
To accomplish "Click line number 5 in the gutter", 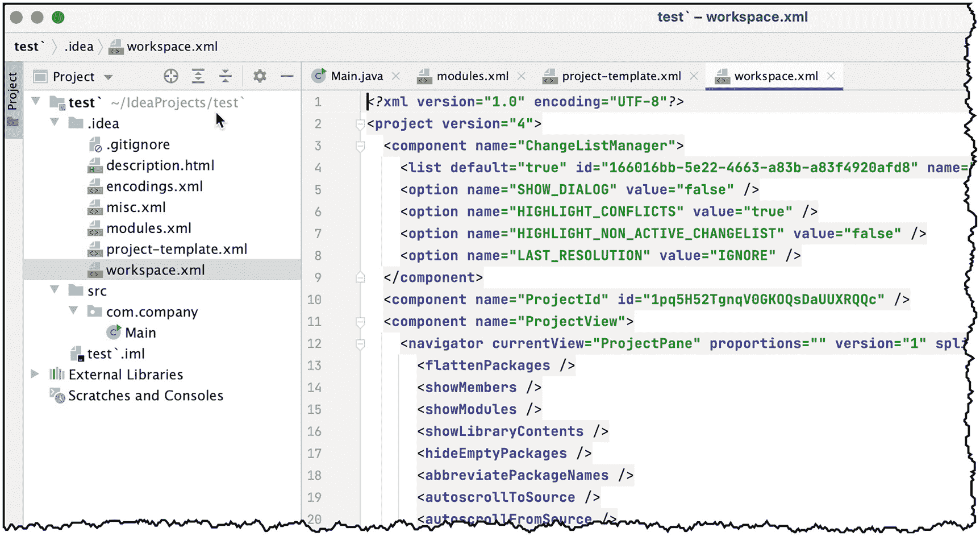I will click(x=318, y=190).
